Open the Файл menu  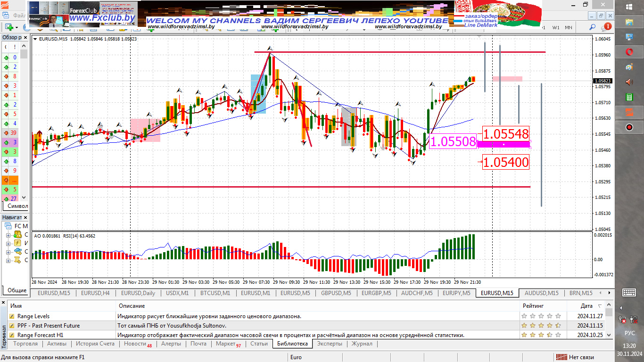(20, 16)
